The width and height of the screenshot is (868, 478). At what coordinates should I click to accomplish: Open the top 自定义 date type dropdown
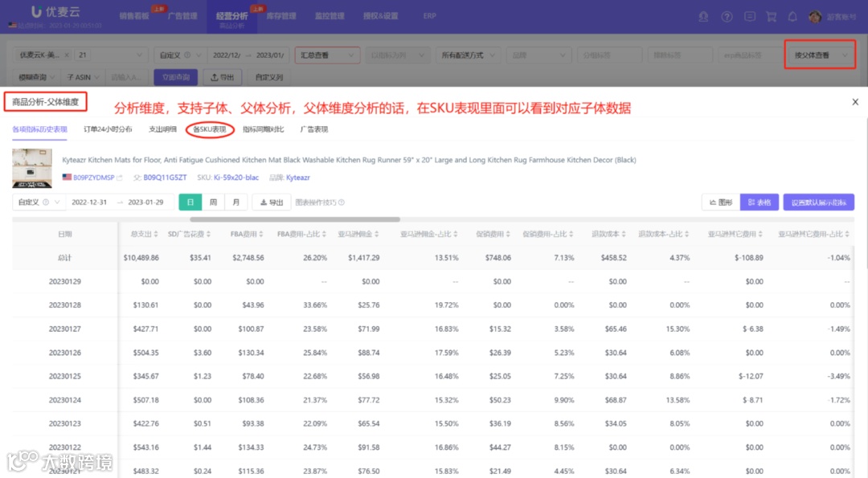[180, 55]
